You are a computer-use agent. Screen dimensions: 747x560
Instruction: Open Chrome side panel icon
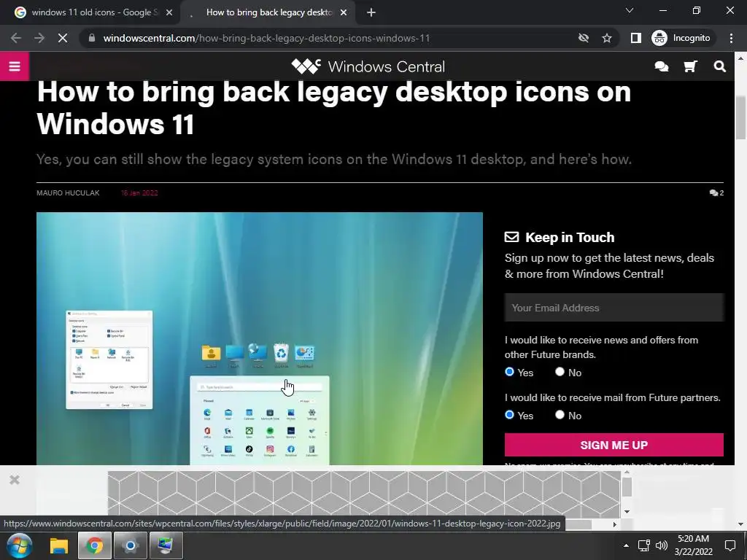point(635,38)
